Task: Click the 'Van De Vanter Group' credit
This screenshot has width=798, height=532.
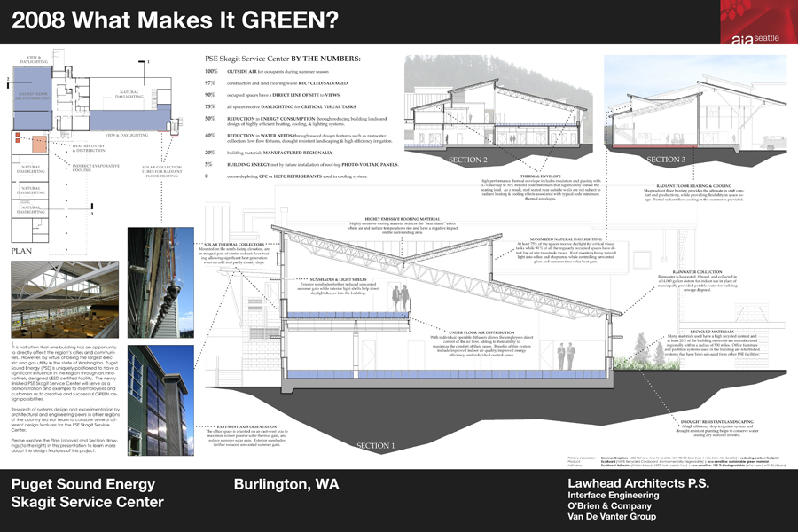Action: 612,516
